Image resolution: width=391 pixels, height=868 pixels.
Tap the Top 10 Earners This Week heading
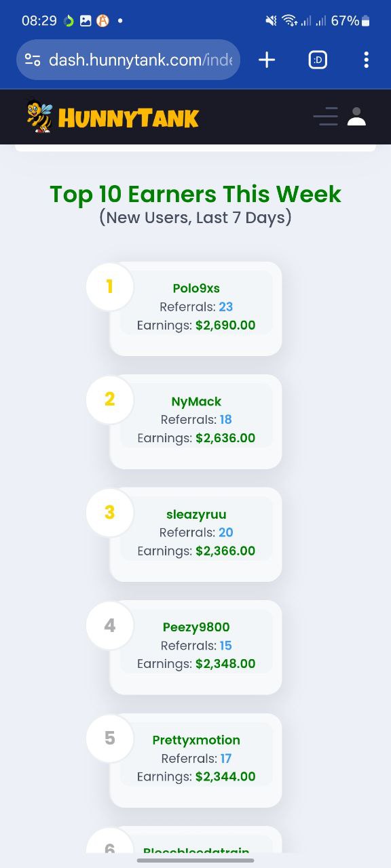[195, 195]
